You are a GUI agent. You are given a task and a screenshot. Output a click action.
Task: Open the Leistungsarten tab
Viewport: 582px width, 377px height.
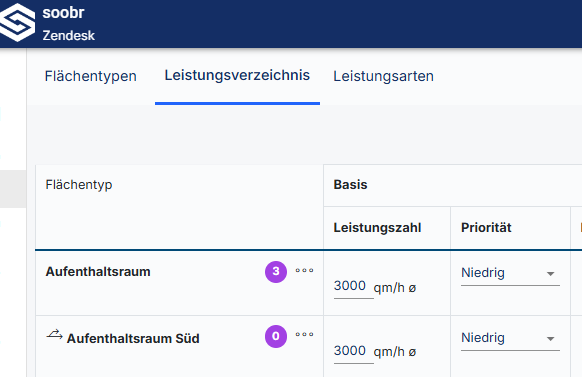[383, 76]
